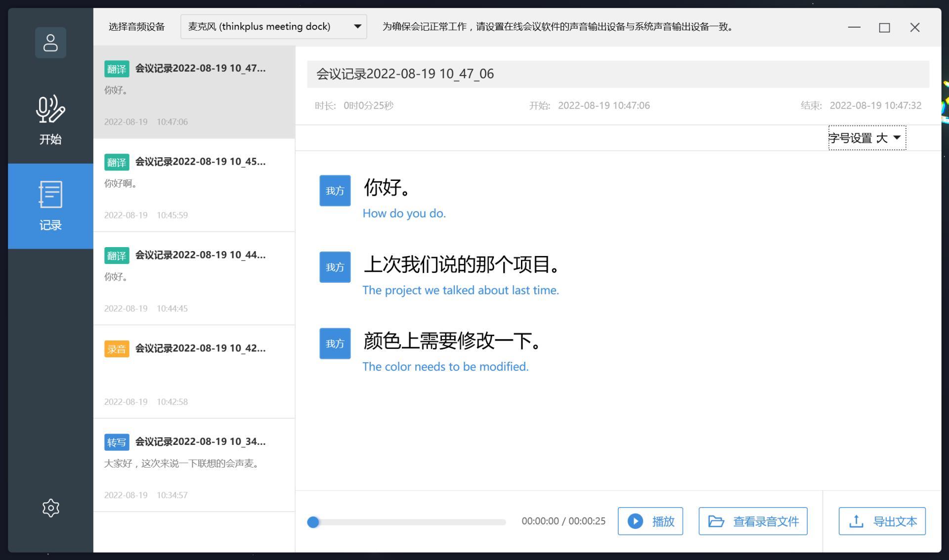This screenshot has width=949, height=560.
Task: Click the 转写 badge on the 10_34 record
Action: pyautogui.click(x=117, y=442)
